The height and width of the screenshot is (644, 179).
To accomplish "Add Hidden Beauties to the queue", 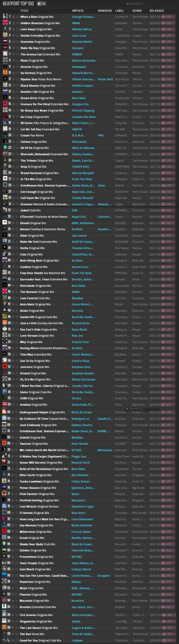I will [x=17, y=23].
